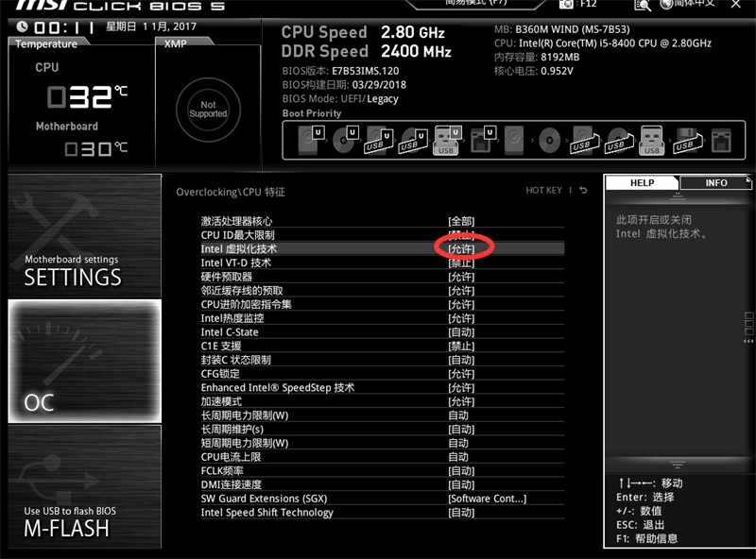Click the back arrow beside HOT KEY
The height and width of the screenshot is (559, 756).
coord(583,190)
